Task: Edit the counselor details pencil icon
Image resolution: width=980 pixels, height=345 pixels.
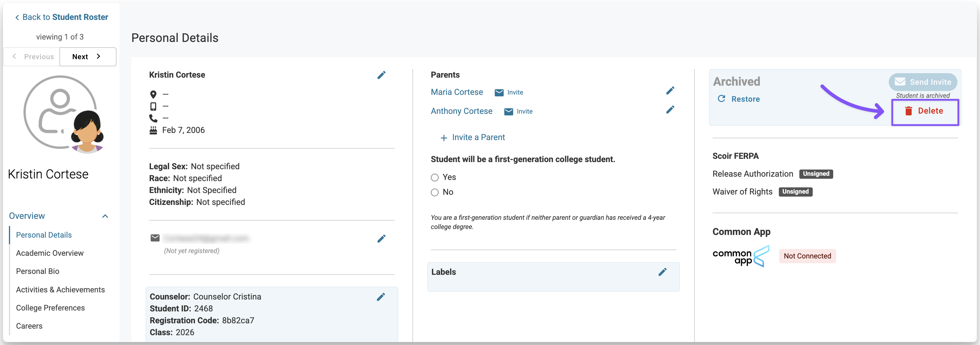Action: click(381, 297)
